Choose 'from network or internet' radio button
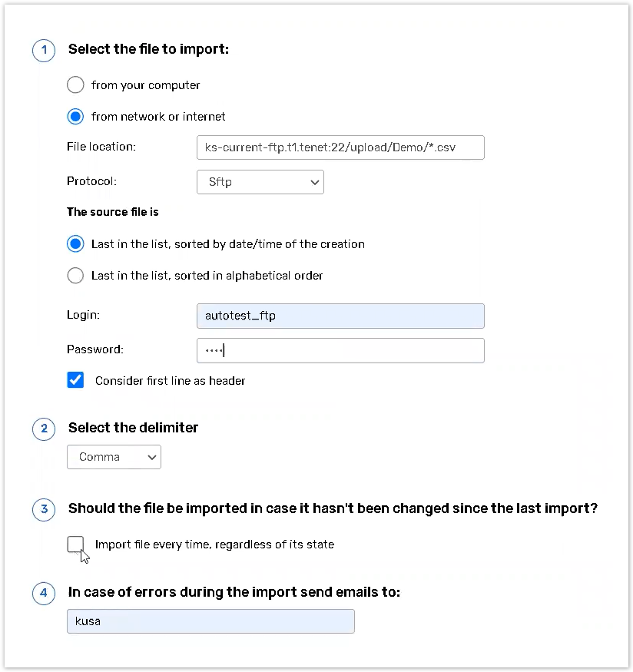Image resolution: width=633 pixels, height=672 pixels. [x=75, y=117]
